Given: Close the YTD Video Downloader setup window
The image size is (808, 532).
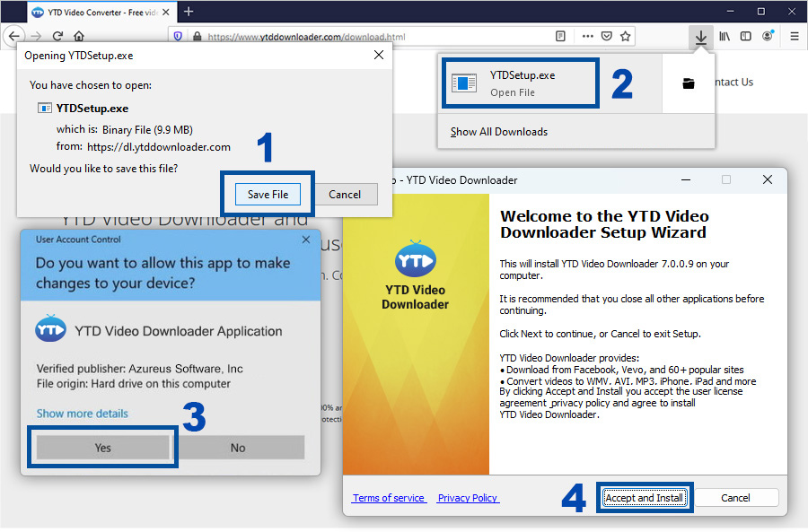Looking at the screenshot, I should (768, 179).
